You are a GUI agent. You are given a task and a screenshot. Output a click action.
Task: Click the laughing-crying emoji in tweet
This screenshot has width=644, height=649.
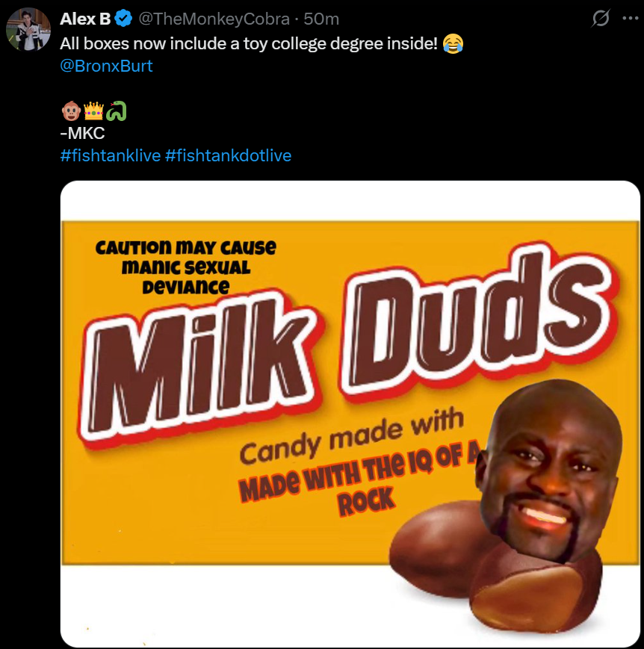click(x=452, y=43)
